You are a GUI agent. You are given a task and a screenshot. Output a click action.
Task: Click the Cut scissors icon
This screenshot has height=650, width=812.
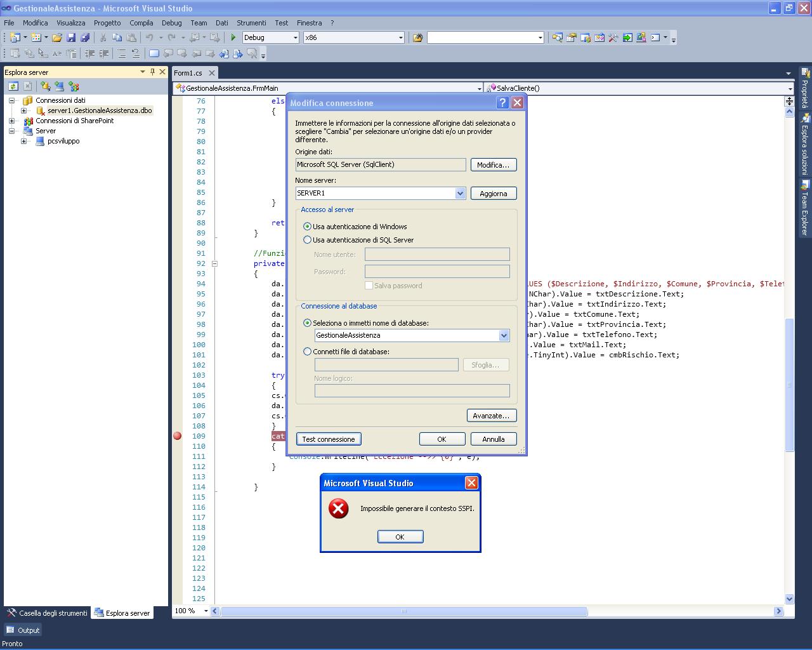[x=103, y=37]
